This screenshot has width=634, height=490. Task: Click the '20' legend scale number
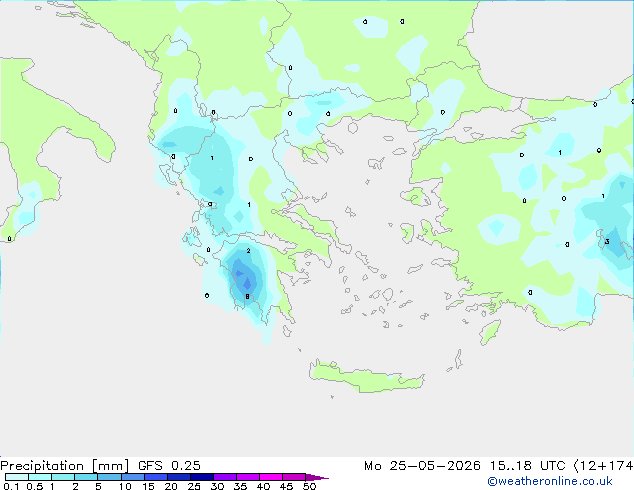pos(171,486)
